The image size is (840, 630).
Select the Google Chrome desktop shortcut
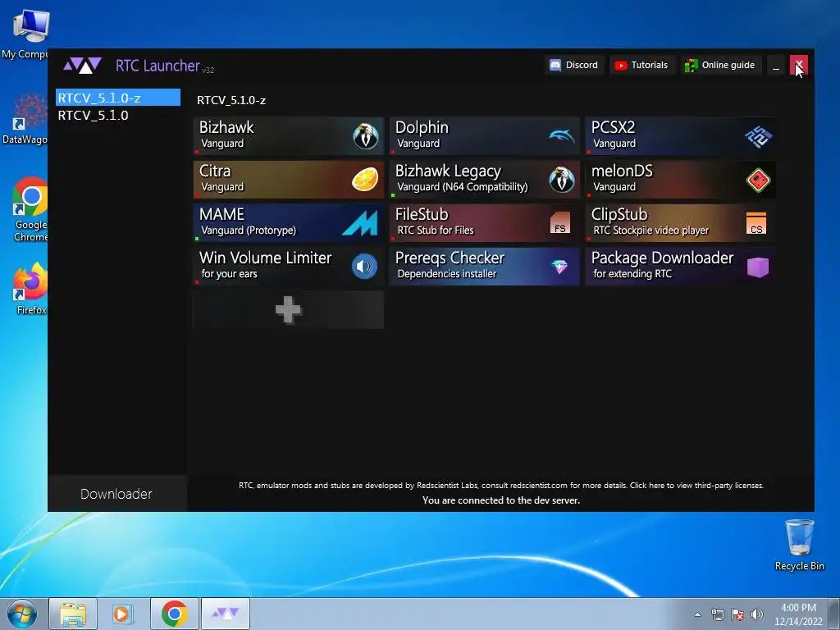[30, 209]
